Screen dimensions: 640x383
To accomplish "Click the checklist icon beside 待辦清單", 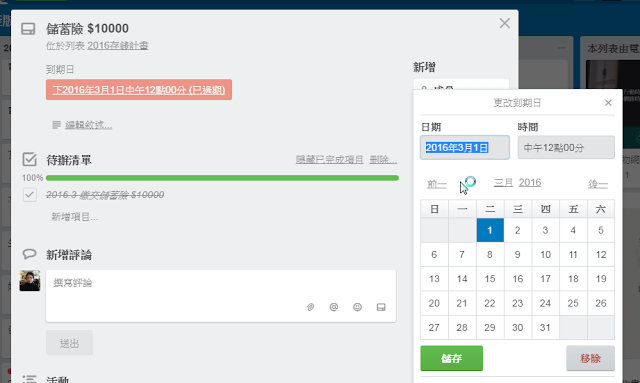I will coord(29,159).
